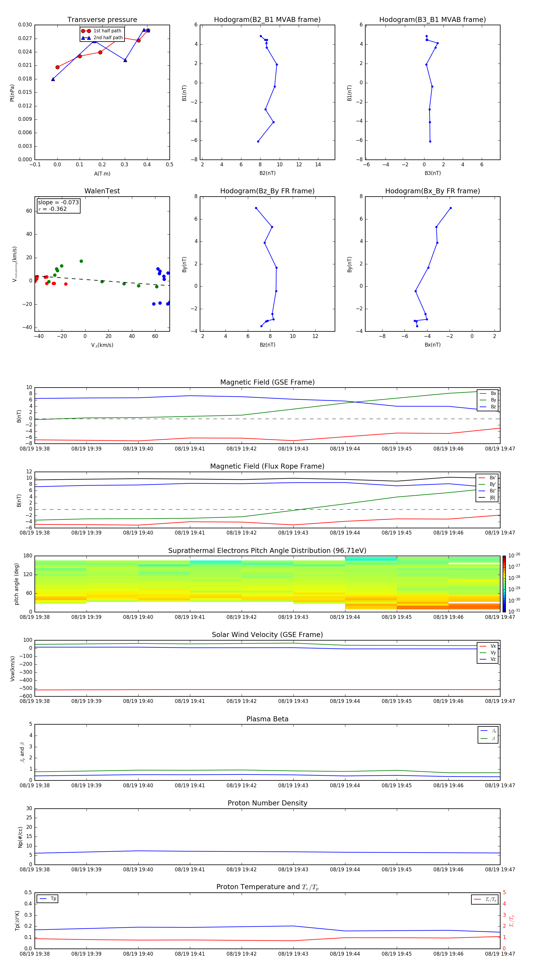Select Bz legend entry in GSE magnetic field panel
This screenshot has height=980, width=535.
(x=488, y=407)
